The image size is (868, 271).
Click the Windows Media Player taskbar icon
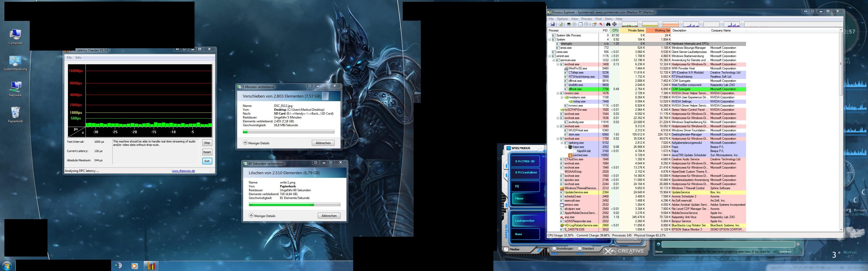tap(134, 266)
